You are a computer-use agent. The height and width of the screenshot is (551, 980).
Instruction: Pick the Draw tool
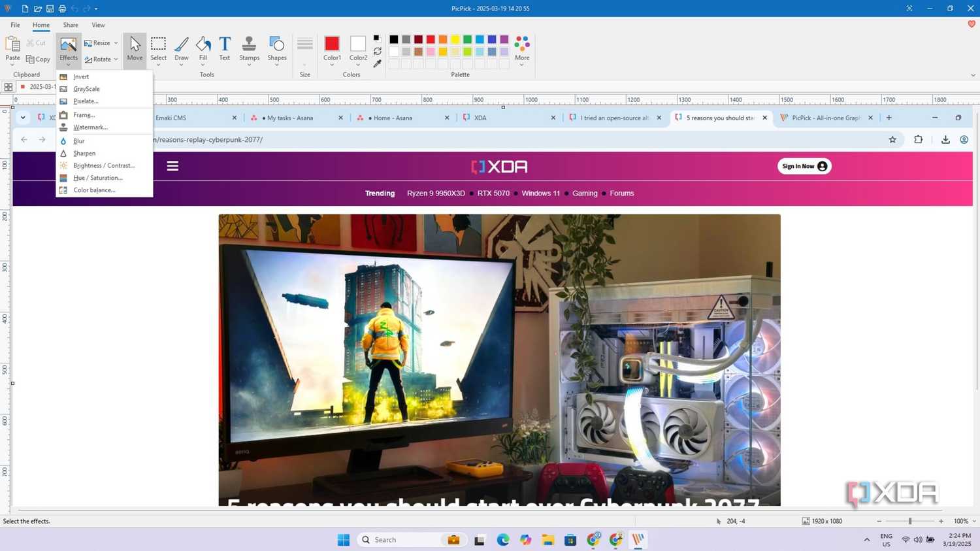click(182, 50)
